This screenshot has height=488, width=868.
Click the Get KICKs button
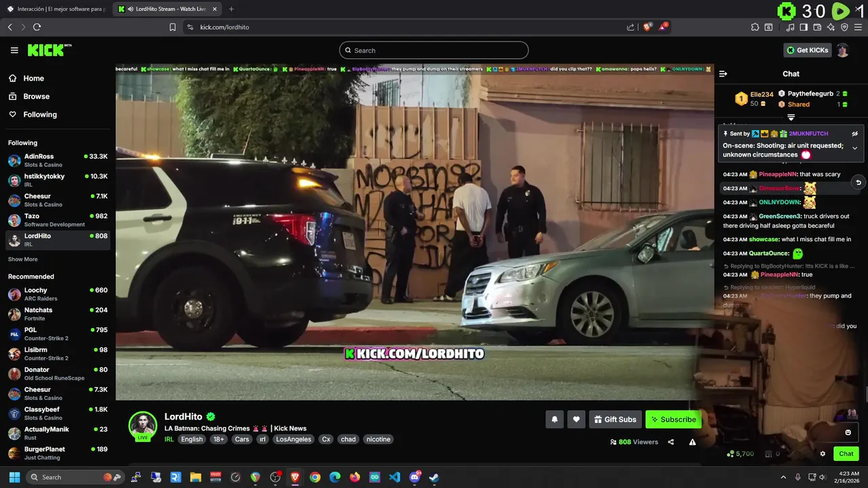click(x=807, y=50)
